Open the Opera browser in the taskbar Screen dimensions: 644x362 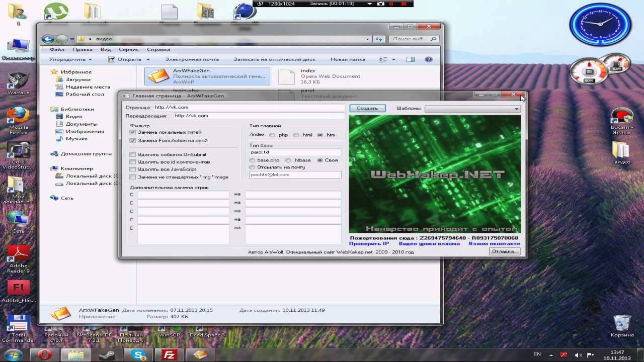45,355
